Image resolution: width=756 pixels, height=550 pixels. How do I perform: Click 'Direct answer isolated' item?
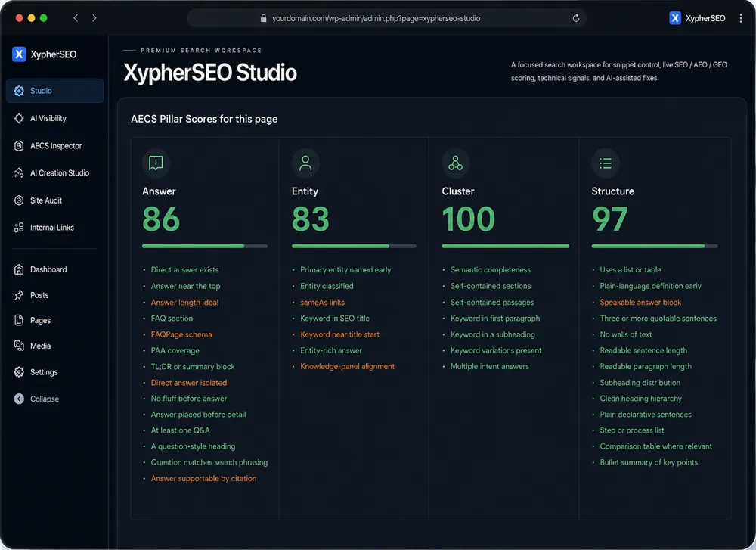pos(189,383)
